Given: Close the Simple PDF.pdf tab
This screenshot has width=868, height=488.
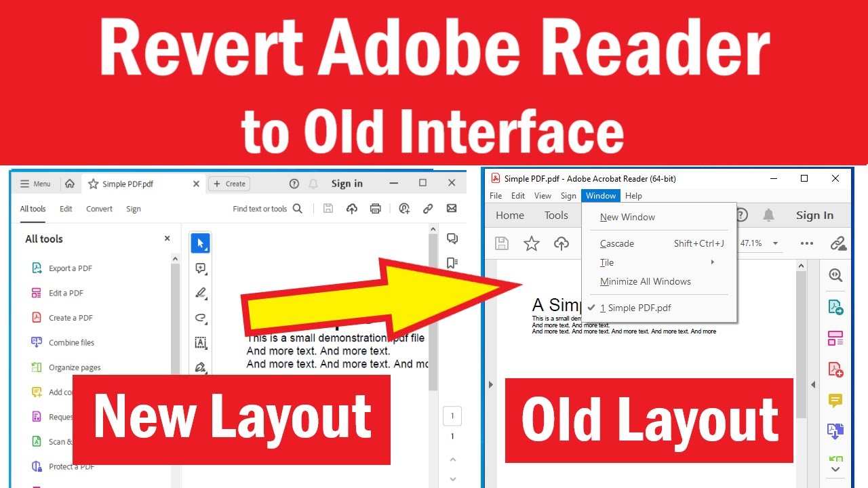Looking at the screenshot, I should pyautogui.click(x=196, y=184).
